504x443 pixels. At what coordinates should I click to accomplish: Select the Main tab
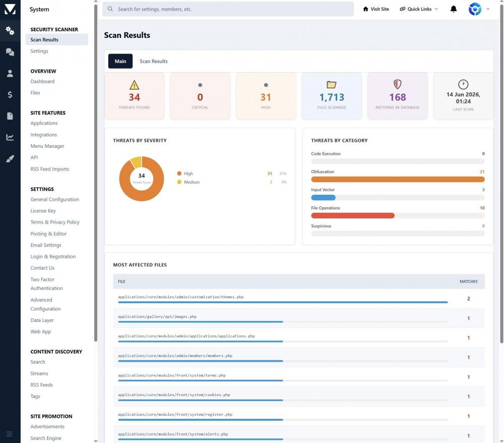click(120, 61)
